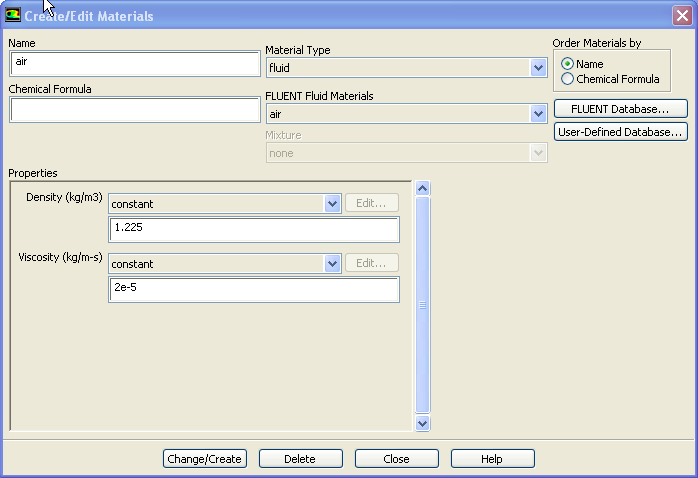The height and width of the screenshot is (478, 698).
Task: Open the Material Type dropdown showing fluid
Action: coord(406,68)
